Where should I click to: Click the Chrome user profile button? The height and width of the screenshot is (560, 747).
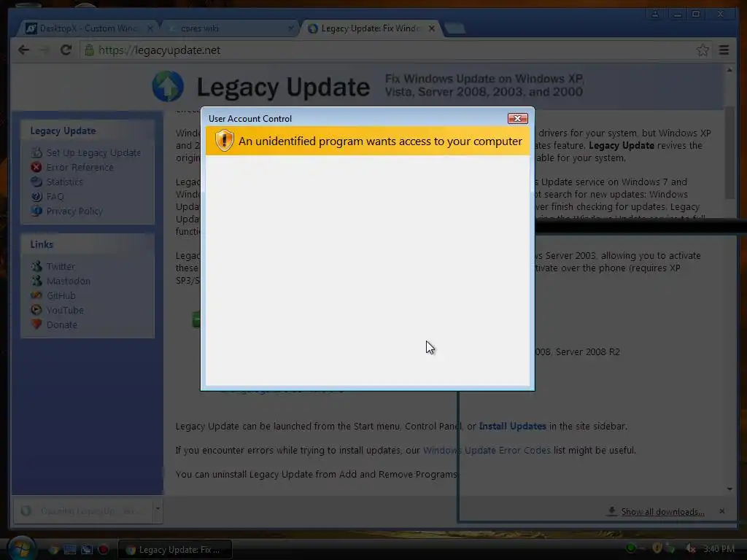pyautogui.click(x=655, y=14)
